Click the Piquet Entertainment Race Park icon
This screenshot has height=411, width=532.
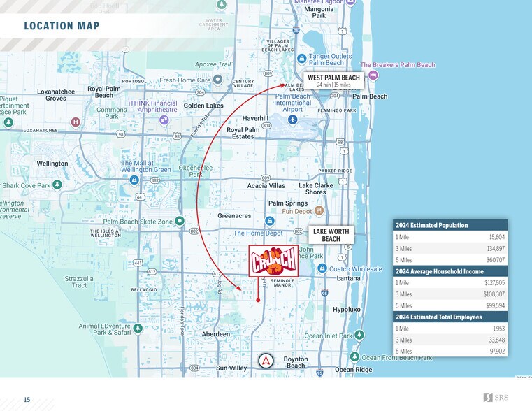click(8, 122)
